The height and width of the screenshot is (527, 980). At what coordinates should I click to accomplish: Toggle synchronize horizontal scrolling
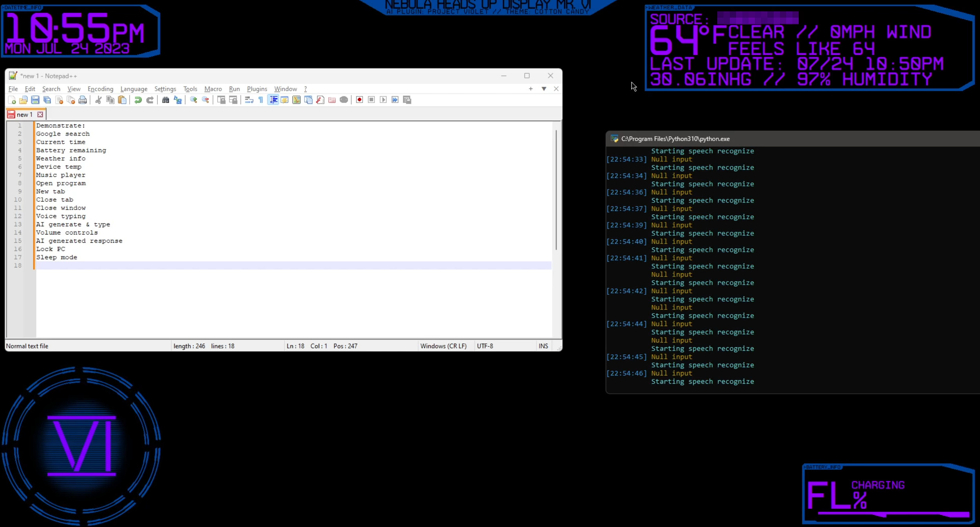coord(233,100)
